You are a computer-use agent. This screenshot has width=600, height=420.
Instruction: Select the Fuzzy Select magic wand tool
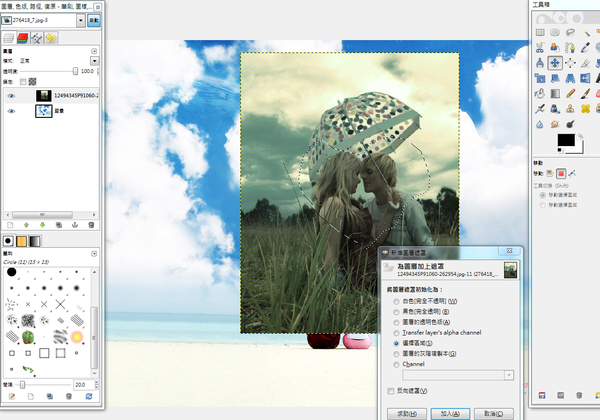pyautogui.click(x=585, y=33)
